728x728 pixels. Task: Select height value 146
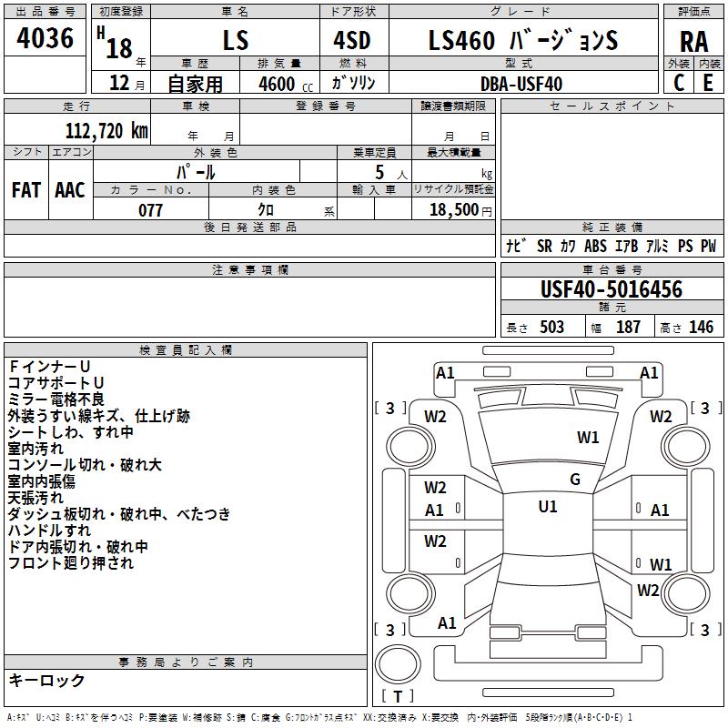[701, 327]
